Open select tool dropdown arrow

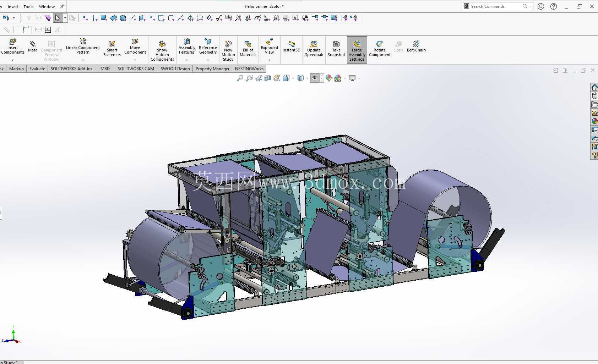65,18
